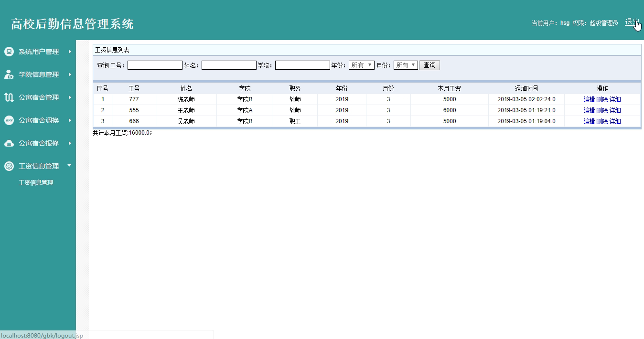644x339 pixels.
Task: Expand the 学院信息管理 arrow
Action: [x=70, y=74]
